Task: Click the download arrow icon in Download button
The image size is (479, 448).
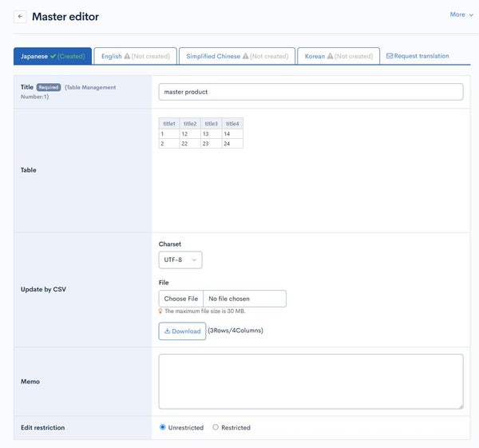Action: tap(167, 331)
